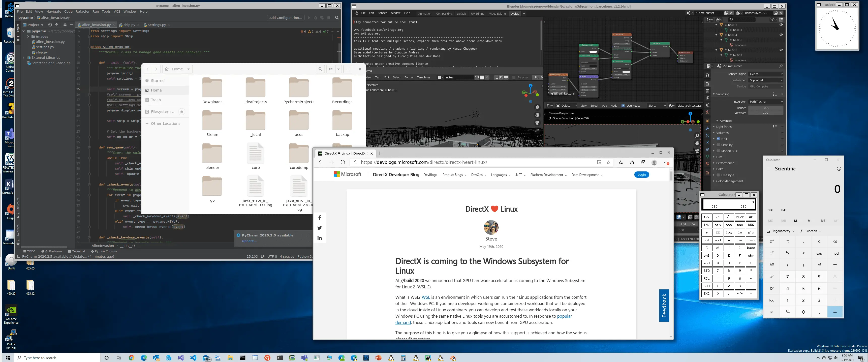Viewport: 868px width, 362px height.
Task: Expand the Light Paths panel in Blender
Action: 714,126
